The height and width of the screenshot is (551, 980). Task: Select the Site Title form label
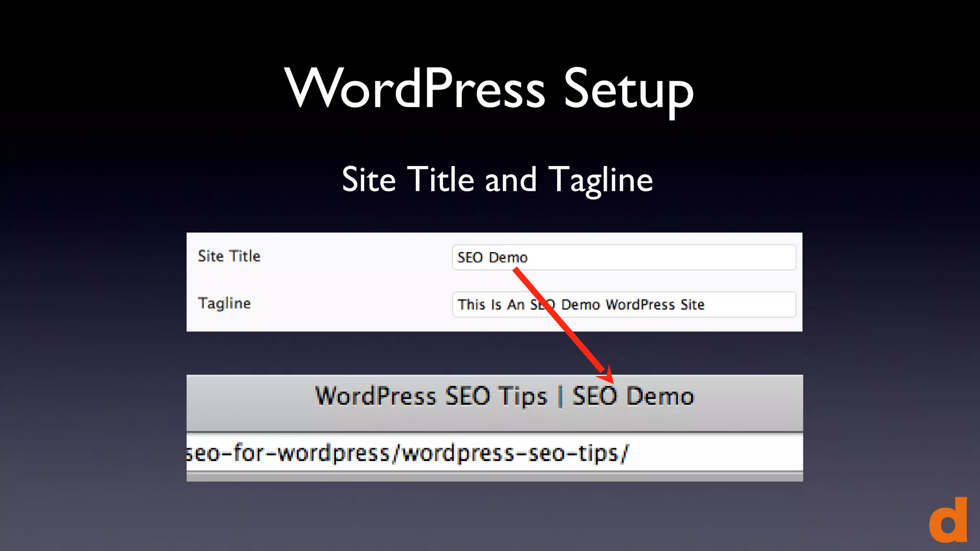229,256
